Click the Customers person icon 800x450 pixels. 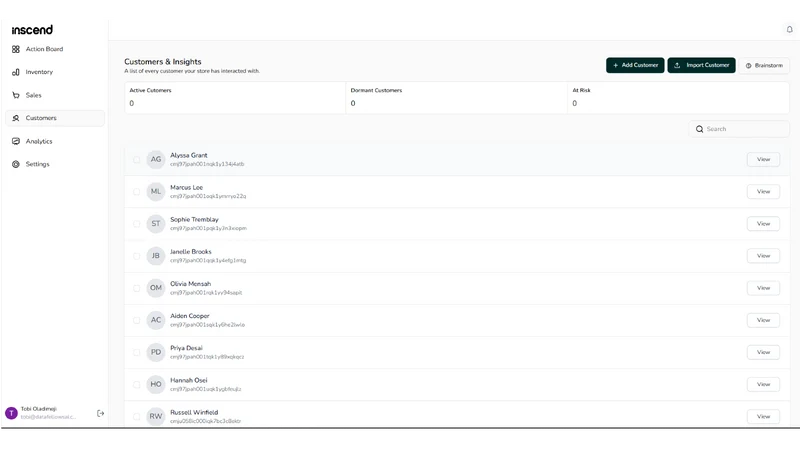tap(16, 118)
